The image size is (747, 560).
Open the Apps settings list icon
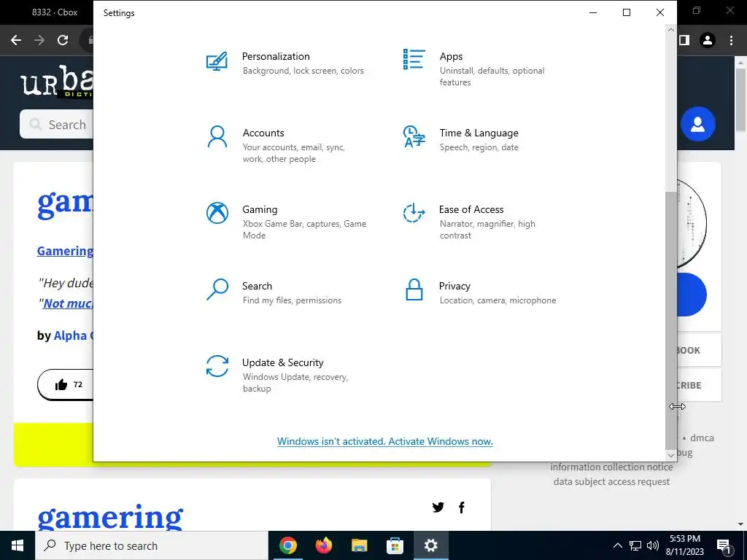pos(414,60)
